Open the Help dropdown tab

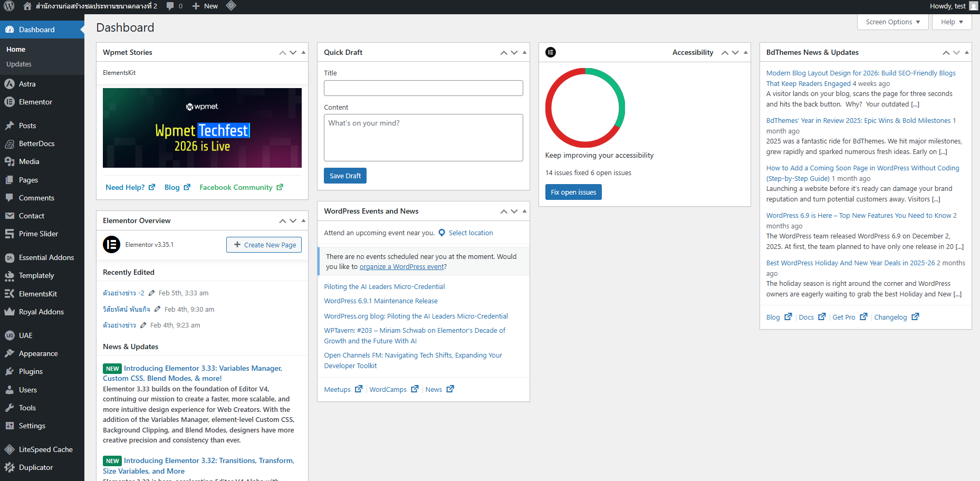pyautogui.click(x=952, y=22)
